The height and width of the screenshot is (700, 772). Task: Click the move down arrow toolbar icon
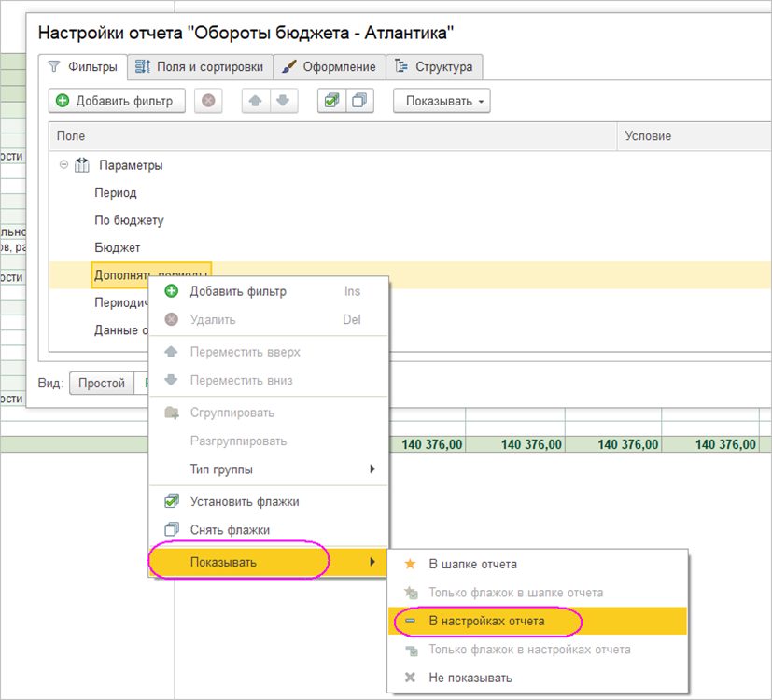pyautogui.click(x=283, y=101)
